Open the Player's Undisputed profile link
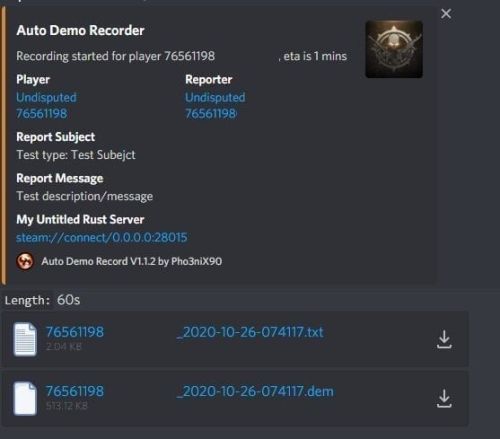 pyautogui.click(x=46, y=97)
